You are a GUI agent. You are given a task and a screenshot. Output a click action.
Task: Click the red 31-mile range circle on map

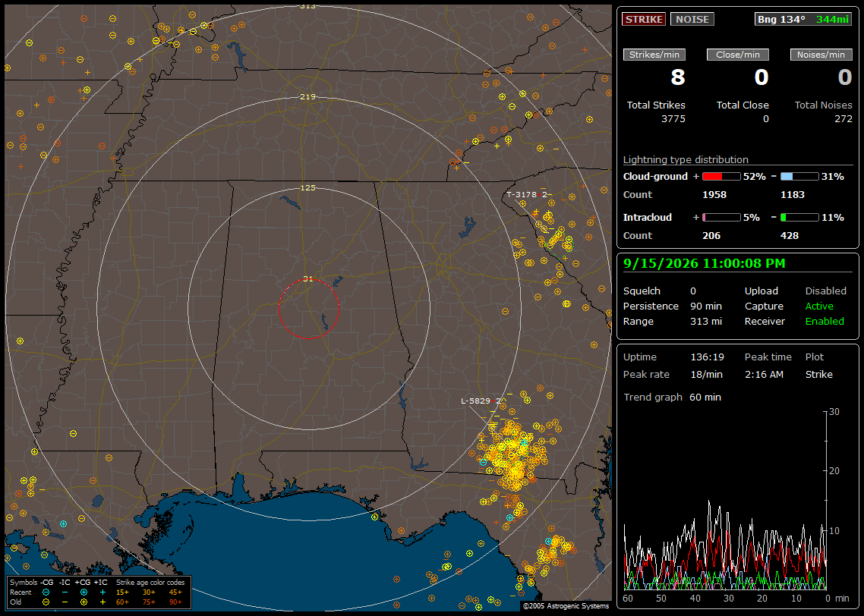(308, 308)
